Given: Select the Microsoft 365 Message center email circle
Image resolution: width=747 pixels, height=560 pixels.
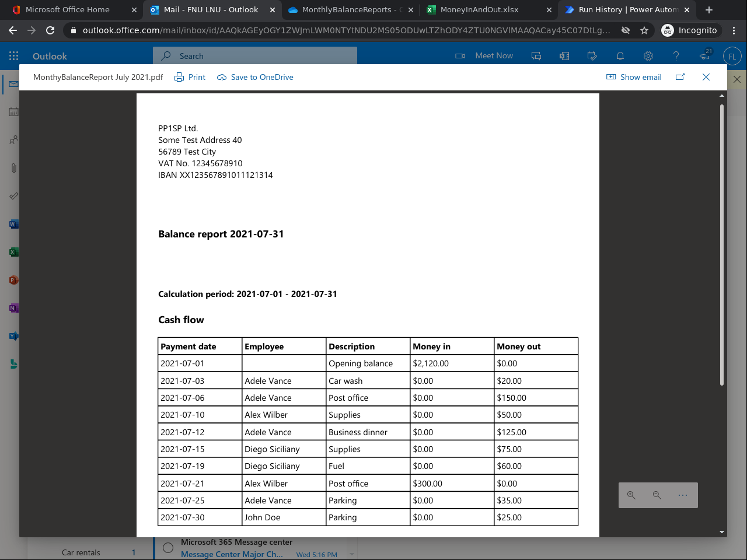Looking at the screenshot, I should pyautogui.click(x=168, y=548).
